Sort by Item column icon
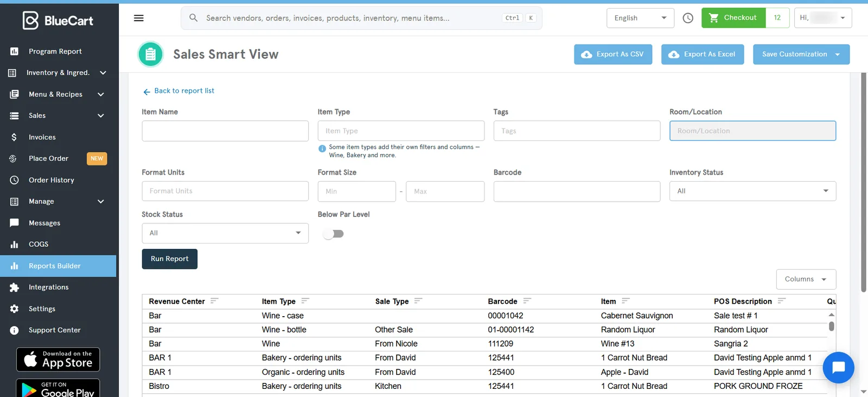The height and width of the screenshot is (397, 868). 626,300
